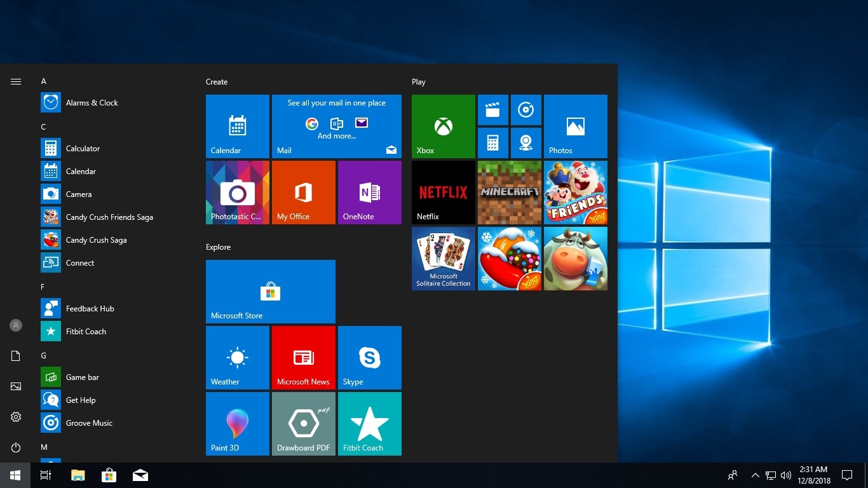Viewport: 868px width, 488px height.
Task: Open the Mail live tile
Action: tap(337, 126)
